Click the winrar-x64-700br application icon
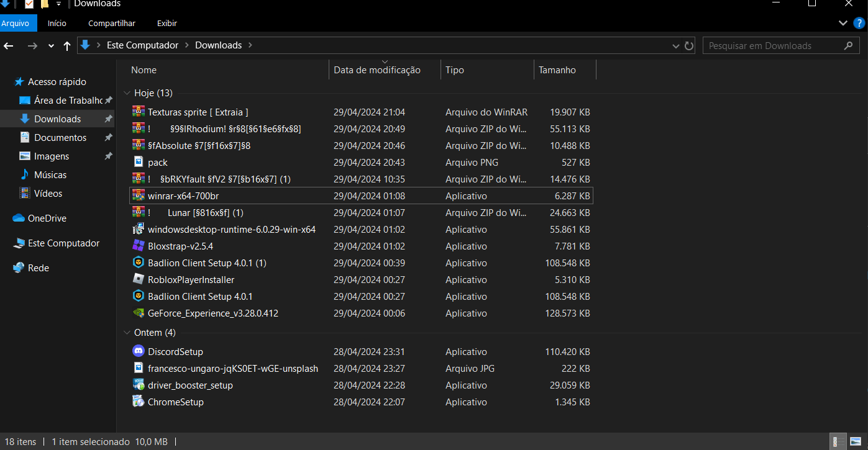 click(x=139, y=196)
